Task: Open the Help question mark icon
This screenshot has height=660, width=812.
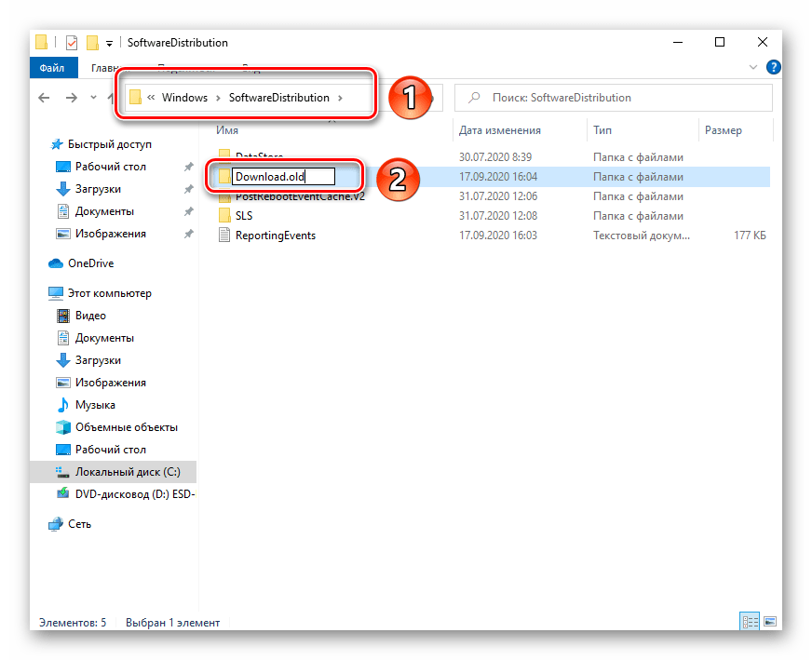Action: tap(772, 67)
